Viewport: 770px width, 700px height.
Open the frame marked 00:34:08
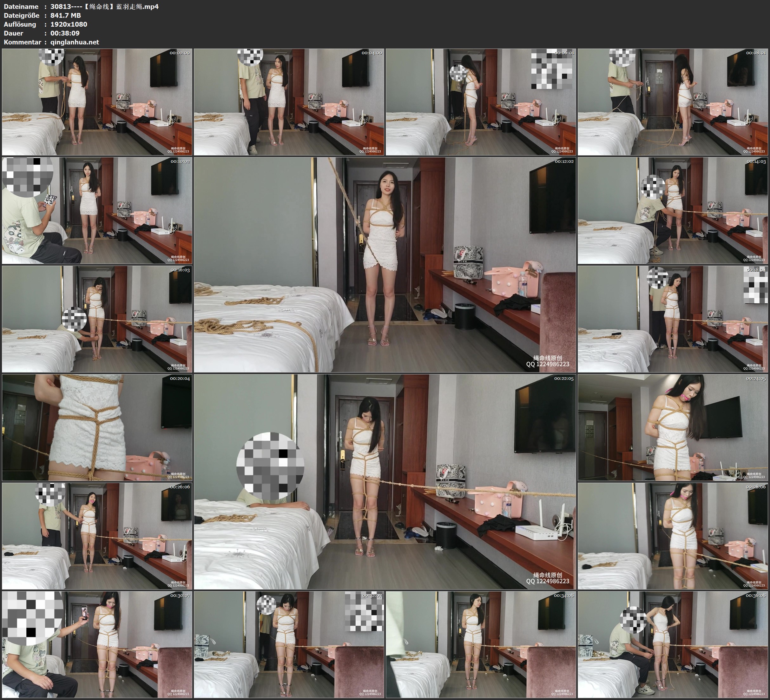pos(481,644)
